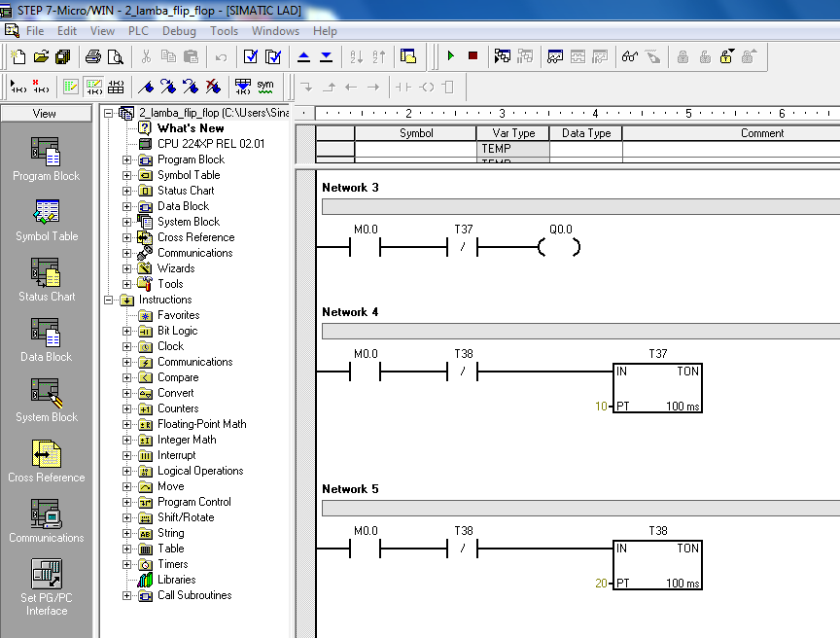Click the preset value 20 on timer T38
Screen dimensions: 840x638
(x=601, y=584)
